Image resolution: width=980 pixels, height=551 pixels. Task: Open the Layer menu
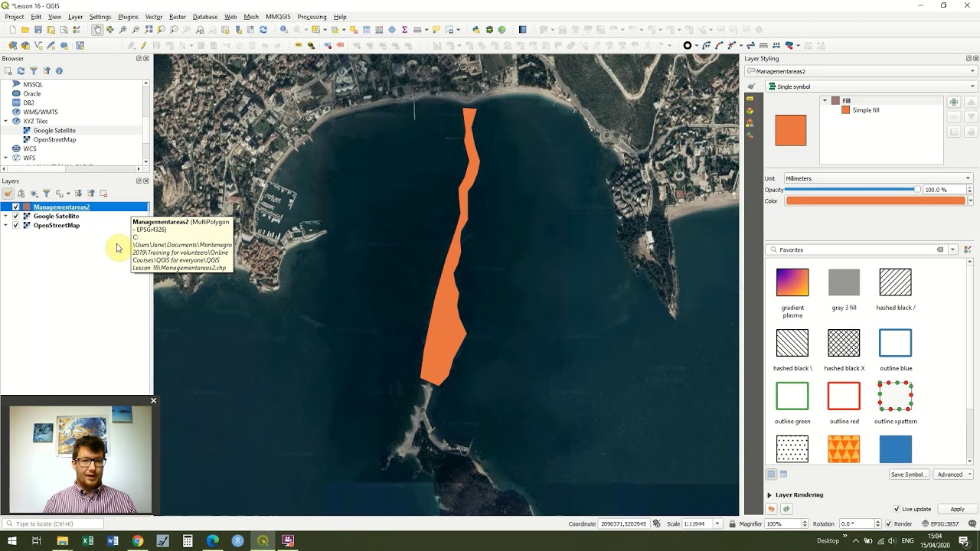(x=75, y=17)
